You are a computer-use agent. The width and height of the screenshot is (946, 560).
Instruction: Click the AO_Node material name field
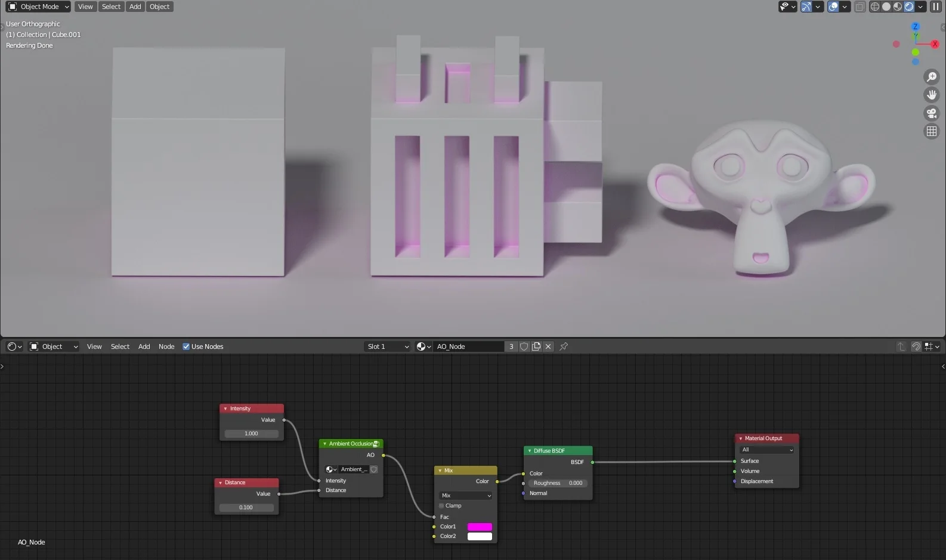tap(469, 346)
